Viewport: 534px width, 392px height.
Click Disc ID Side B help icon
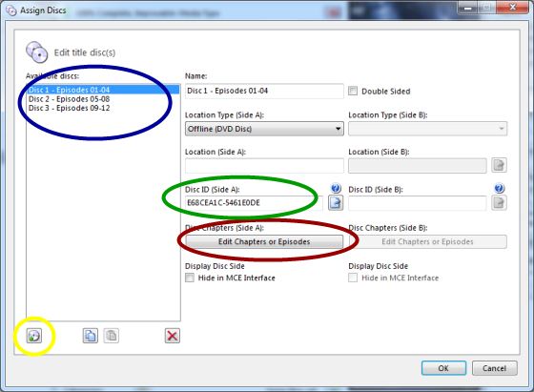pos(500,188)
